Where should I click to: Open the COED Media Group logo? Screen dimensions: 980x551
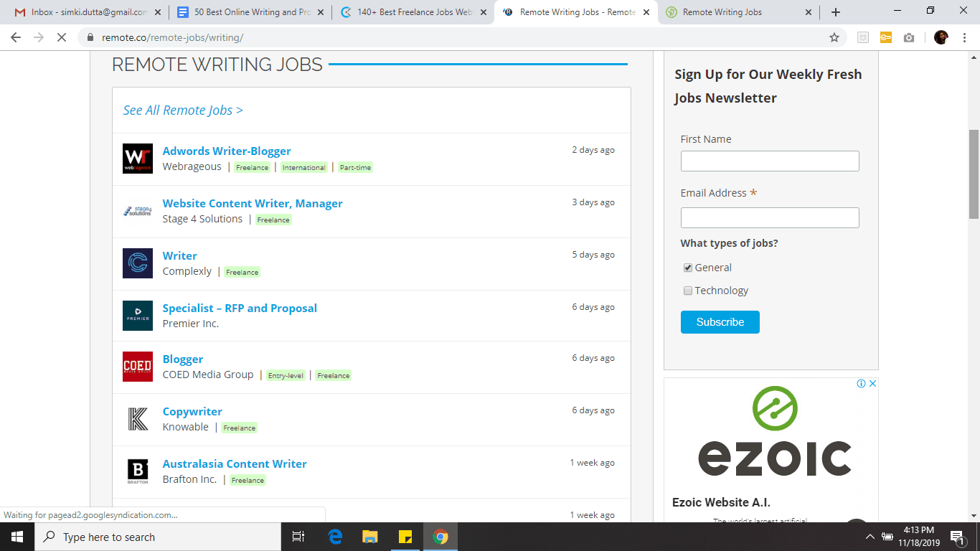pos(138,367)
